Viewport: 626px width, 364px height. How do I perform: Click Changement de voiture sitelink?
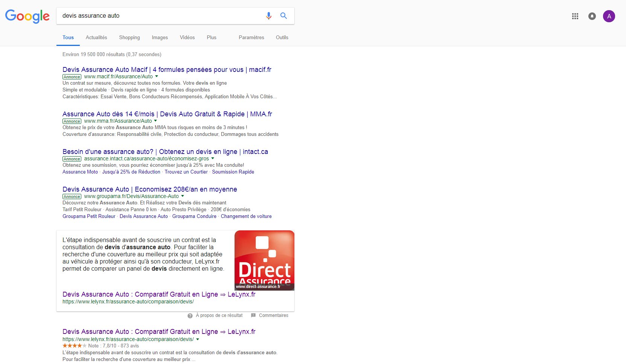click(x=246, y=216)
